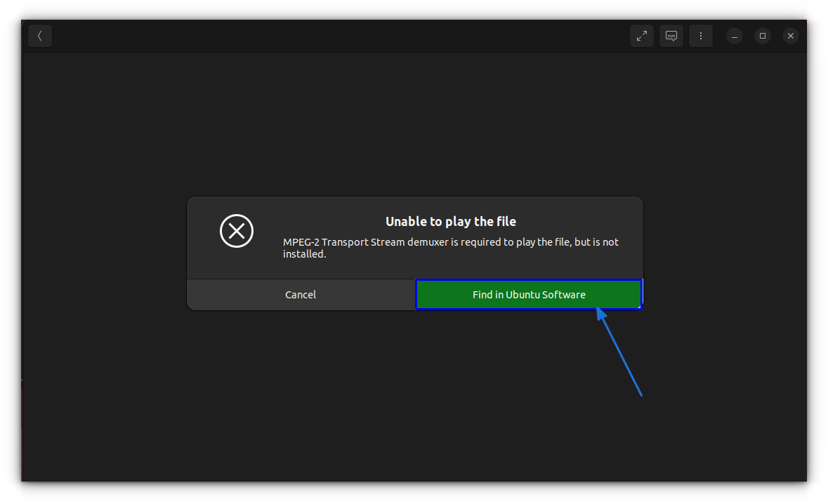The width and height of the screenshot is (828, 504).
Task: Click Find in Ubuntu Software button
Action: [528, 295]
